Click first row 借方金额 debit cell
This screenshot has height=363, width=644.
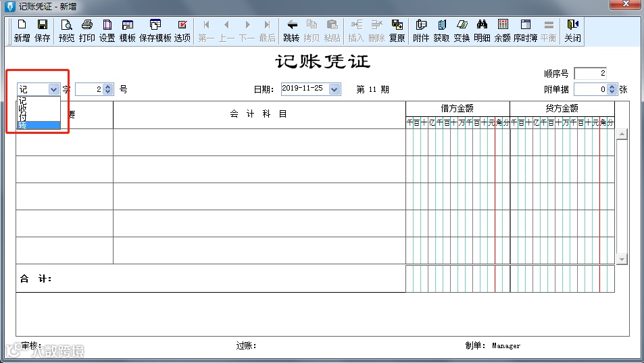(x=457, y=142)
